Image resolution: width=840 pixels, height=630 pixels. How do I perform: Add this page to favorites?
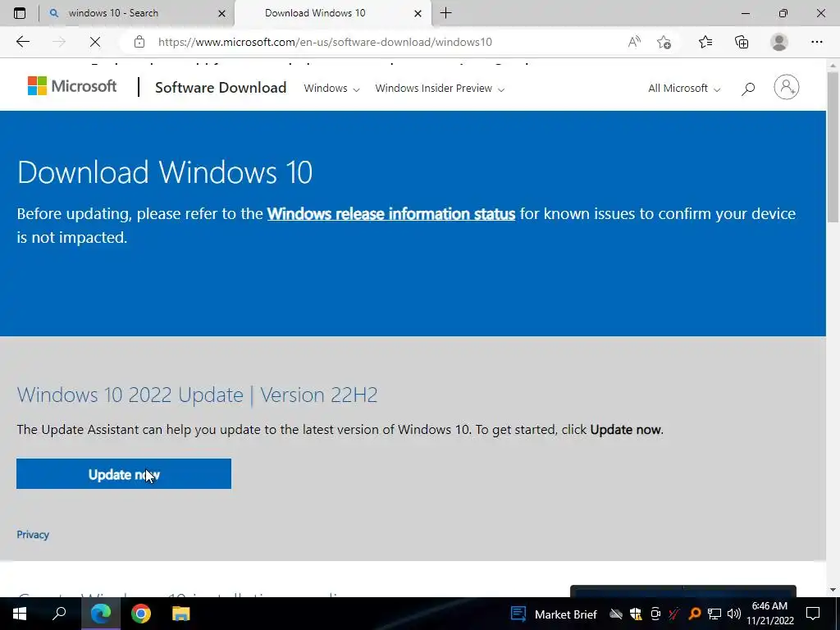coord(664,42)
